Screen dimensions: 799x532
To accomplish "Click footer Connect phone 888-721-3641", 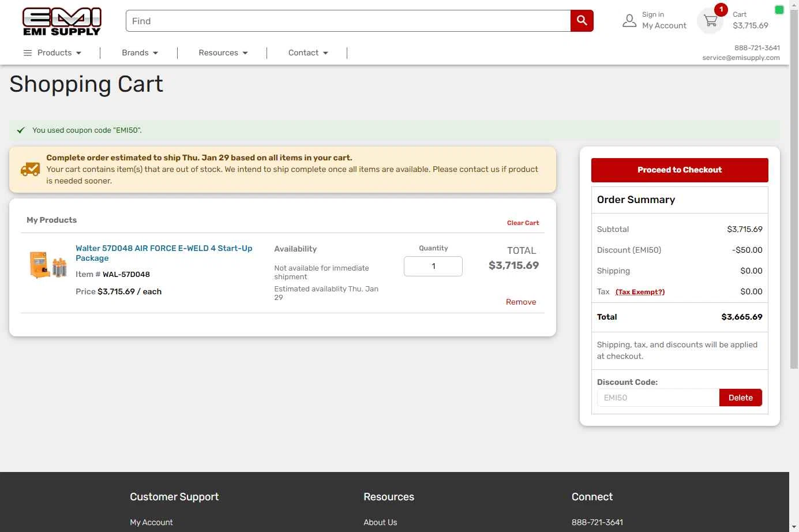I will click(x=597, y=522).
